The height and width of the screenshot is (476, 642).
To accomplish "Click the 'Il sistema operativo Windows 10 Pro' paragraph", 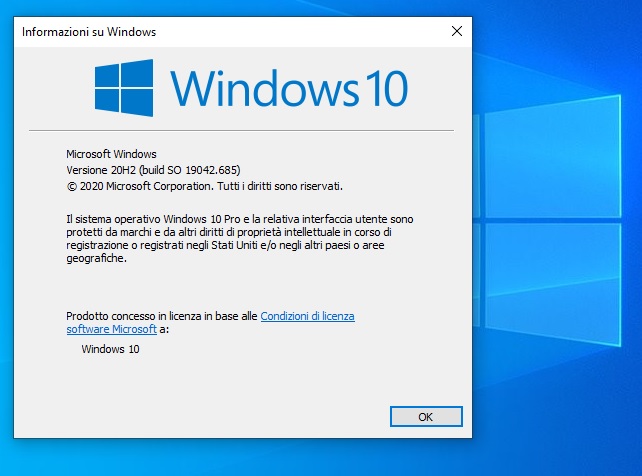I will 240,239.
